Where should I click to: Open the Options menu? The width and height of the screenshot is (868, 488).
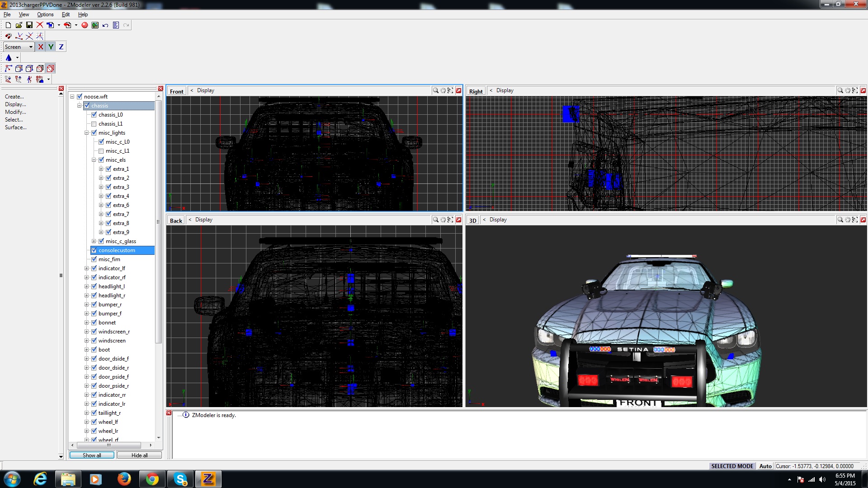click(x=45, y=14)
